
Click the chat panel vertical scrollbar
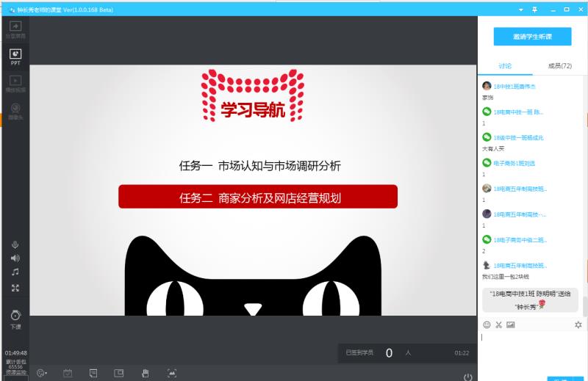tap(585, 305)
